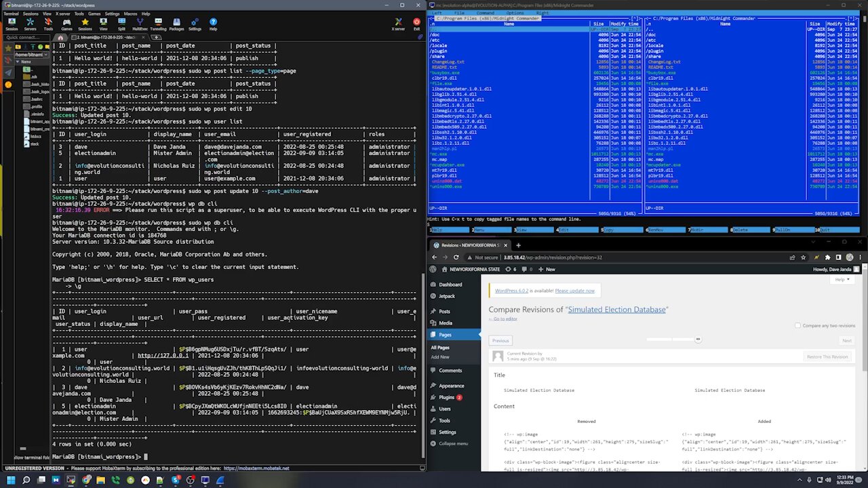Expand the WordPress Help dropdown
868x488 pixels.
point(841,279)
